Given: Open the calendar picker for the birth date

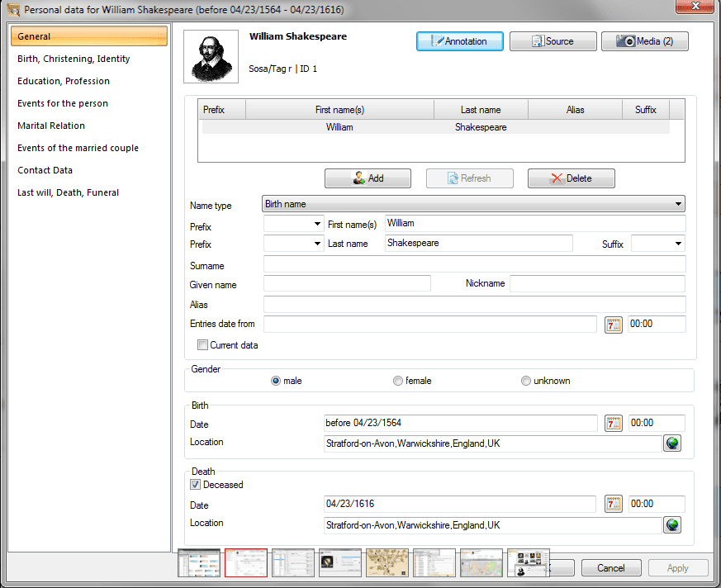Looking at the screenshot, I should coord(613,423).
